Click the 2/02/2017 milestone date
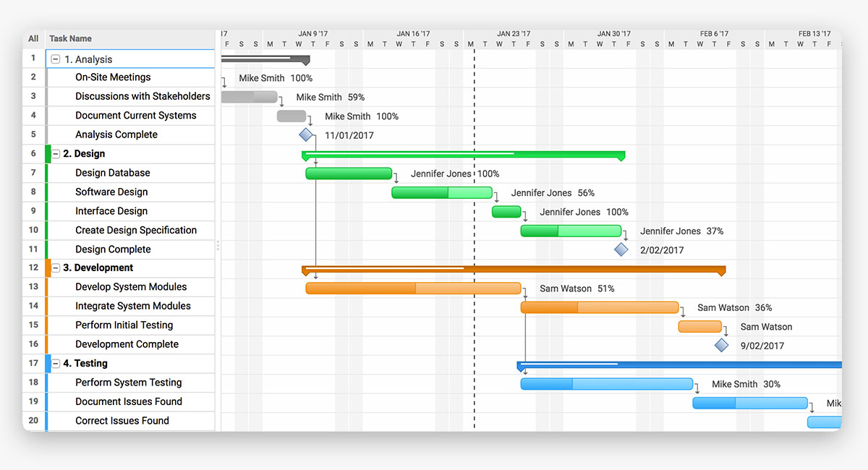This screenshot has height=470, width=868. click(662, 250)
